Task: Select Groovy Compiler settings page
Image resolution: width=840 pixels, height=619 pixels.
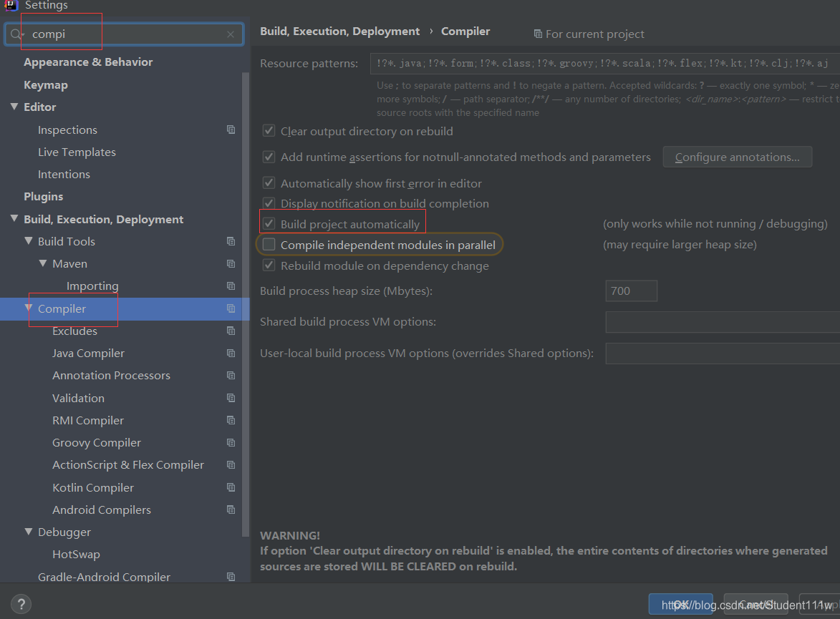Action: [97, 443]
